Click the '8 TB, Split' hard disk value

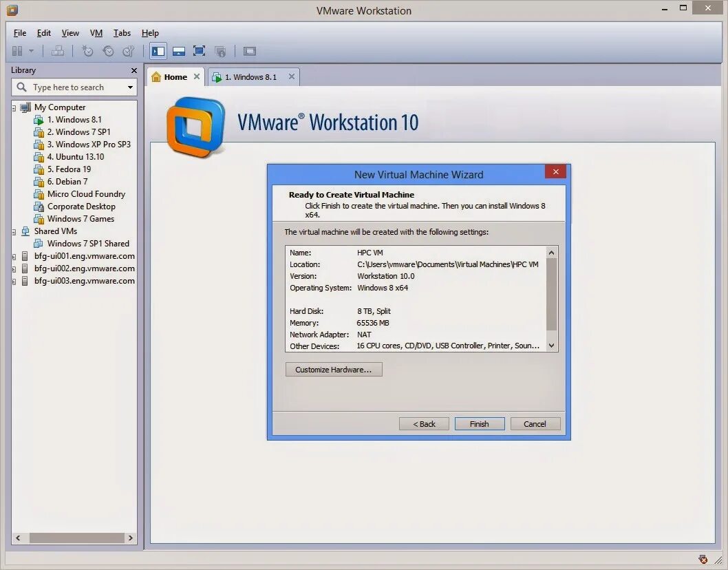374,311
